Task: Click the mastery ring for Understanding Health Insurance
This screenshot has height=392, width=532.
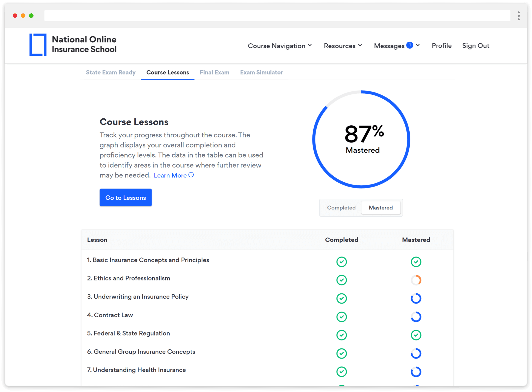Action: point(416,372)
